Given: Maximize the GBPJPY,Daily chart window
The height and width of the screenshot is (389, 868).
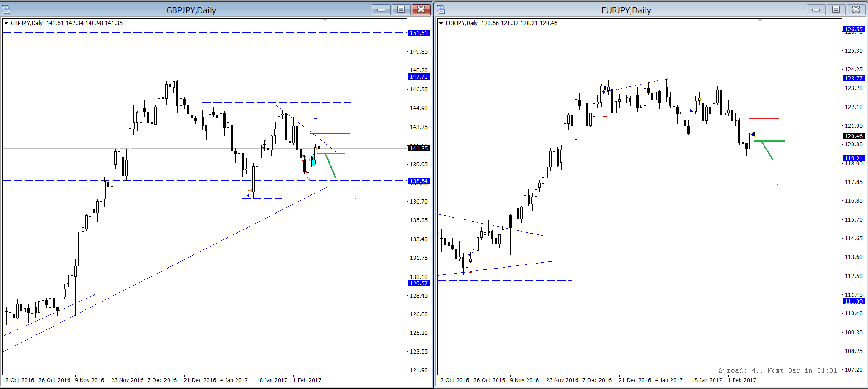Looking at the screenshot, I should click(401, 10).
